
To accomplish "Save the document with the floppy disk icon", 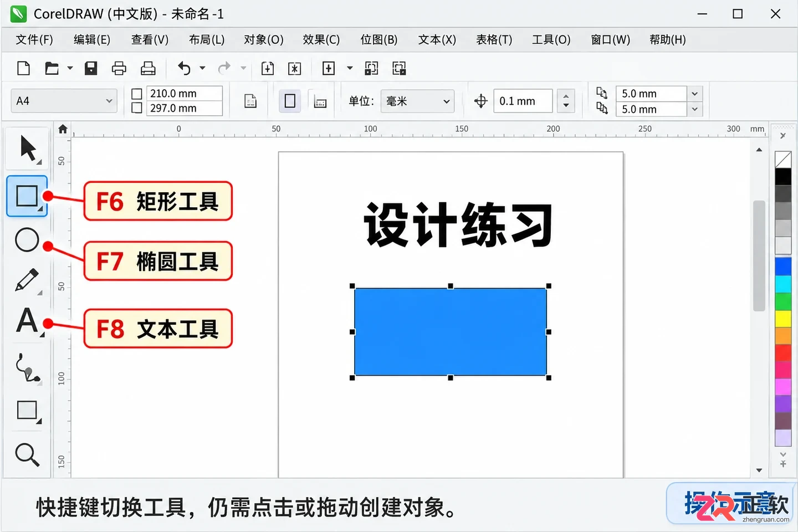I will (x=91, y=68).
